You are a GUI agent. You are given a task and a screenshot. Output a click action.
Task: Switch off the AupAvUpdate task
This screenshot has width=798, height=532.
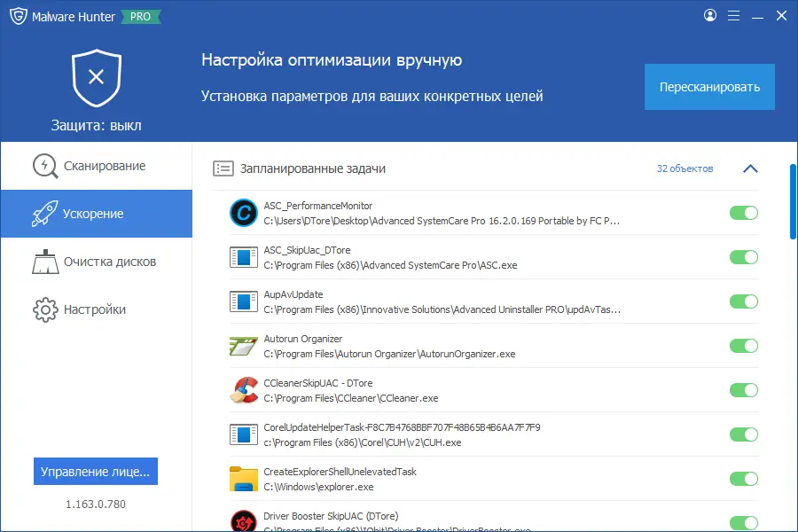(744, 301)
